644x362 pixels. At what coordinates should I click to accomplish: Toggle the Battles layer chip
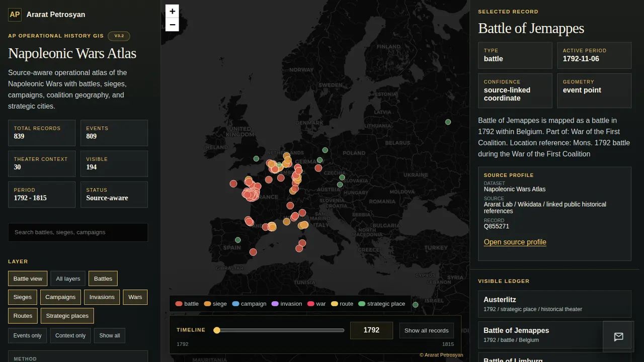click(103, 279)
